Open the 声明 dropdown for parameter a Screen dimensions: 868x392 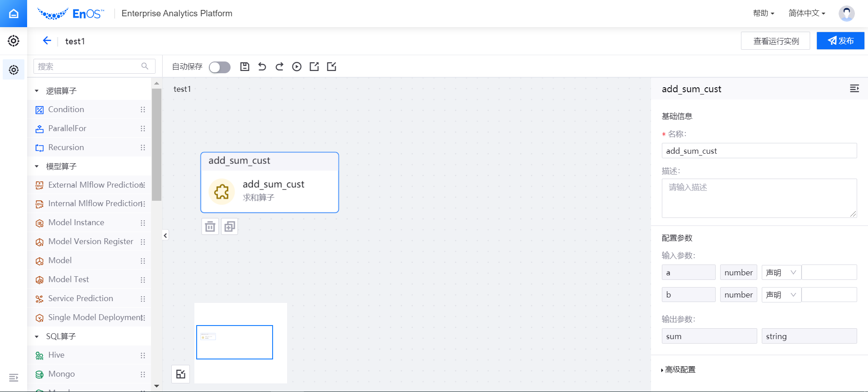(x=781, y=273)
